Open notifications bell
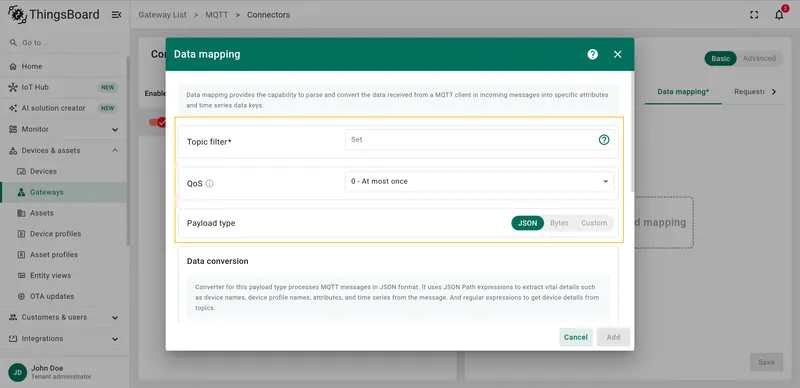The width and height of the screenshot is (800, 388). click(x=779, y=15)
